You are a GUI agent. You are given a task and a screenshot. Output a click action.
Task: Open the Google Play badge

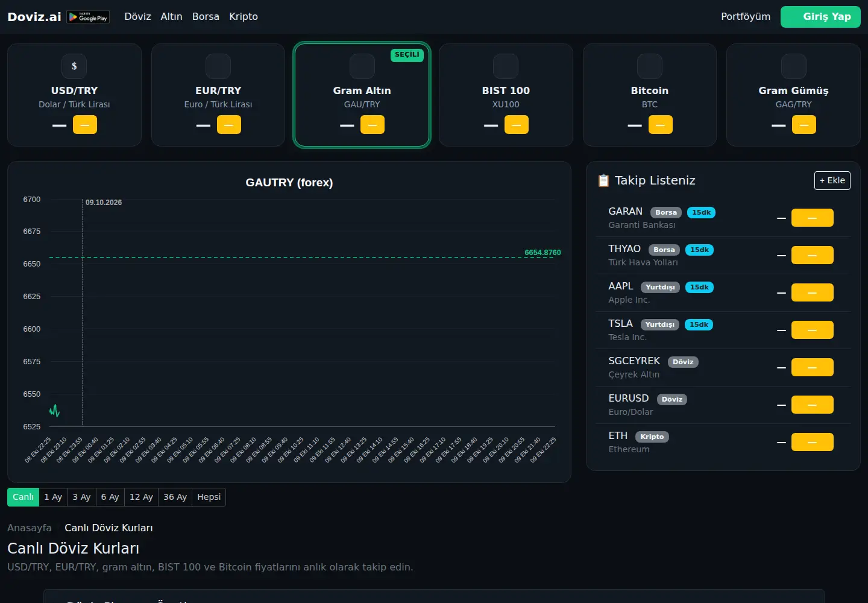(x=88, y=17)
